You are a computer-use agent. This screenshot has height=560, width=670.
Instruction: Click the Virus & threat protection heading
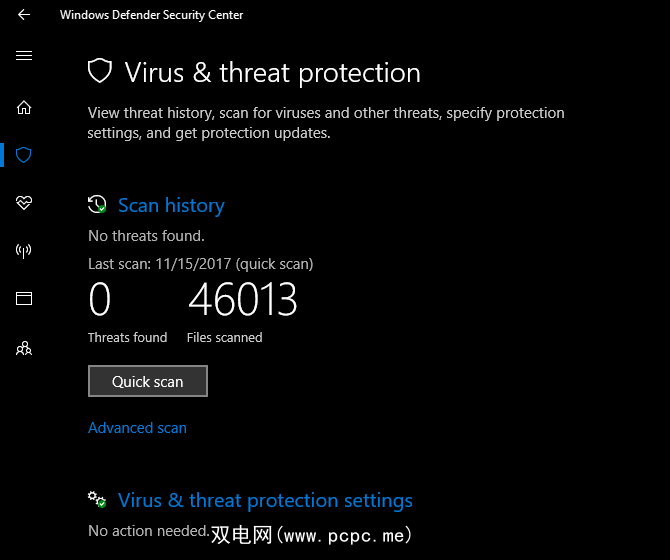tap(272, 73)
